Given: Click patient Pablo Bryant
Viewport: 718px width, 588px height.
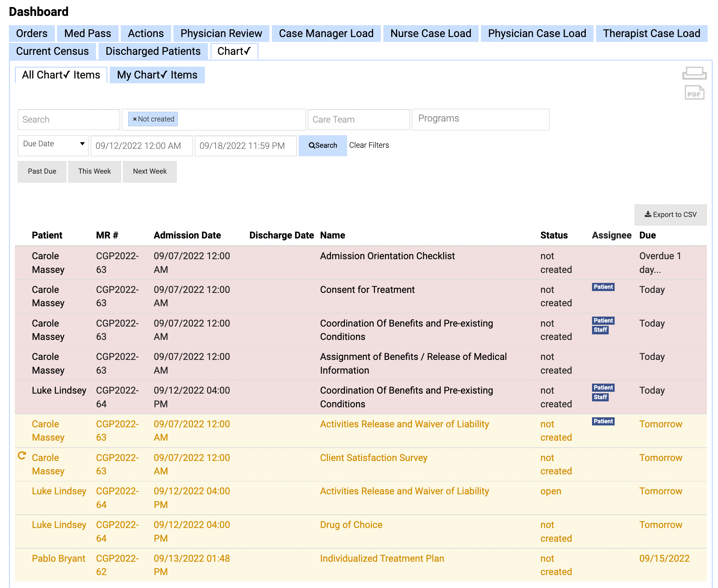Looking at the screenshot, I should coord(59,558).
